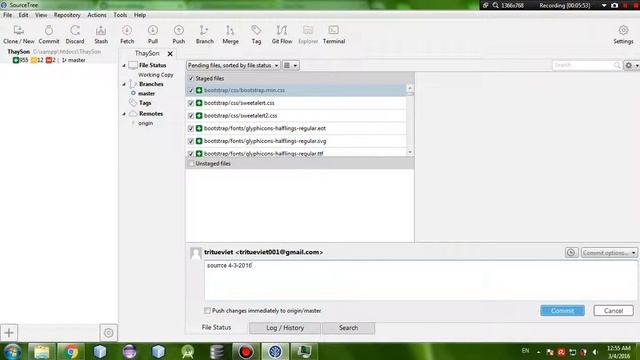Uncheck glyphicons-halflings-regular.eot checkbox
640x360 pixels.
tap(191, 128)
